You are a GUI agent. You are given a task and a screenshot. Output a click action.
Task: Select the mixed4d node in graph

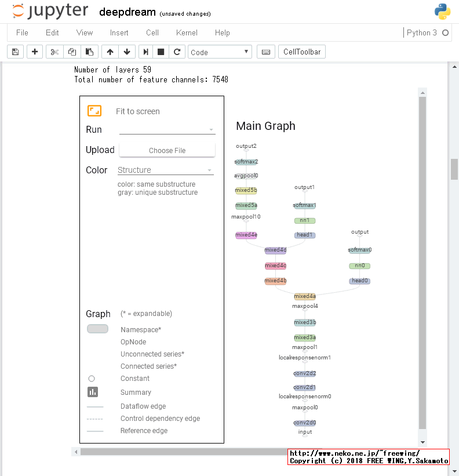(275, 250)
